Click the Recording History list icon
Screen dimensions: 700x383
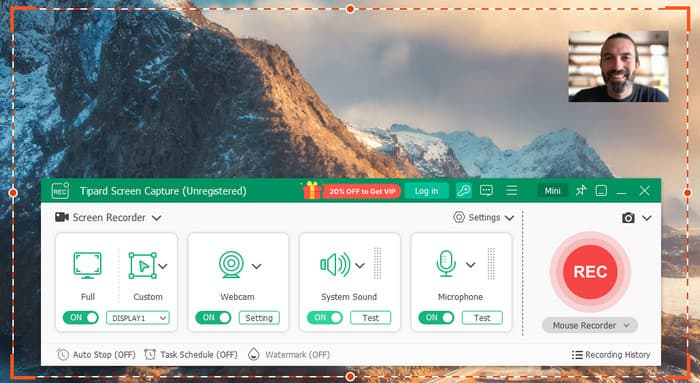point(577,355)
